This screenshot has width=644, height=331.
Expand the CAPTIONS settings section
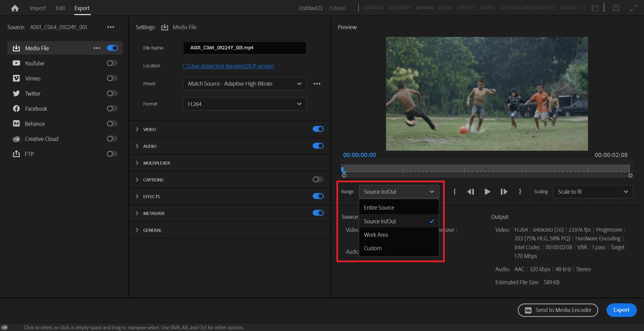tap(137, 180)
